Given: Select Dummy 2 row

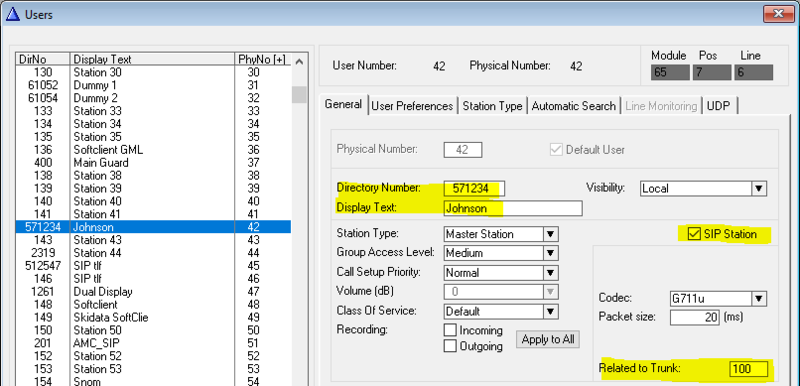Looking at the screenshot, I should (x=153, y=98).
